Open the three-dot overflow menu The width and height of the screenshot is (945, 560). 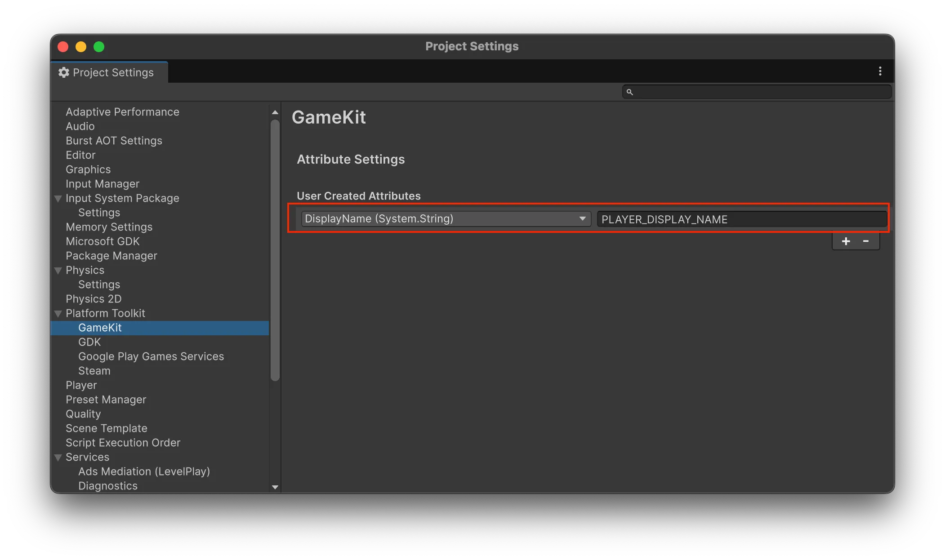880,71
